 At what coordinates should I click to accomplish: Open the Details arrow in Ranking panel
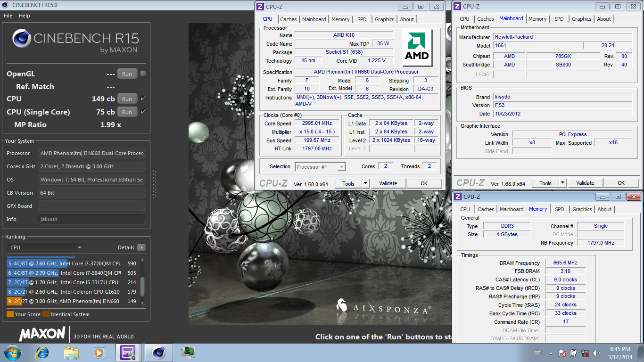[141, 247]
